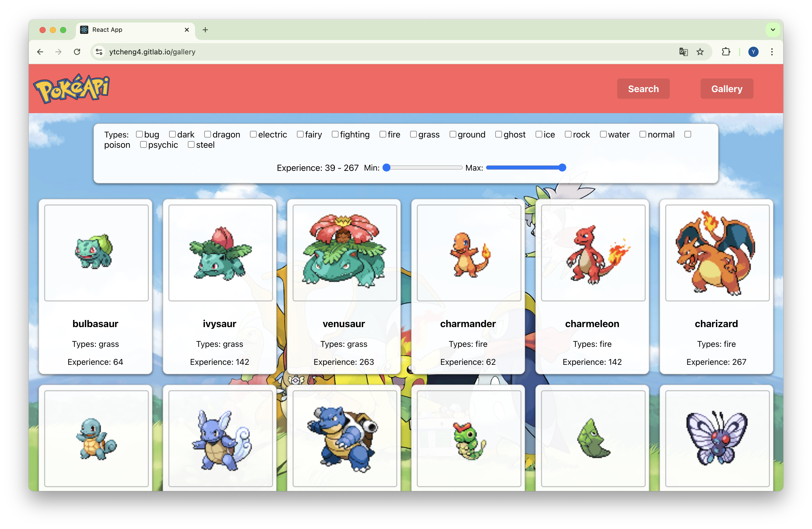The height and width of the screenshot is (529, 812).
Task: Open the Extensions puzzle icon
Action: (726, 52)
